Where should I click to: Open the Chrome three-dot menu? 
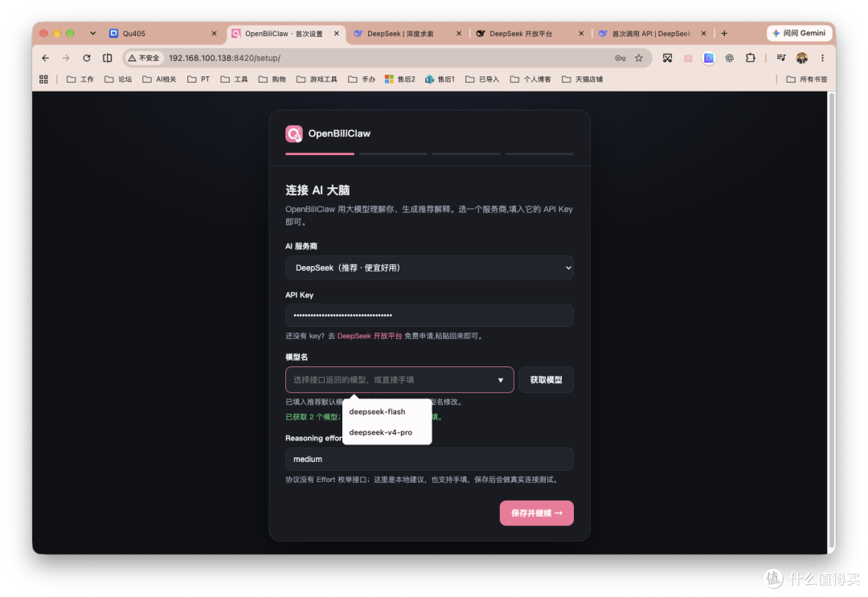tap(823, 58)
